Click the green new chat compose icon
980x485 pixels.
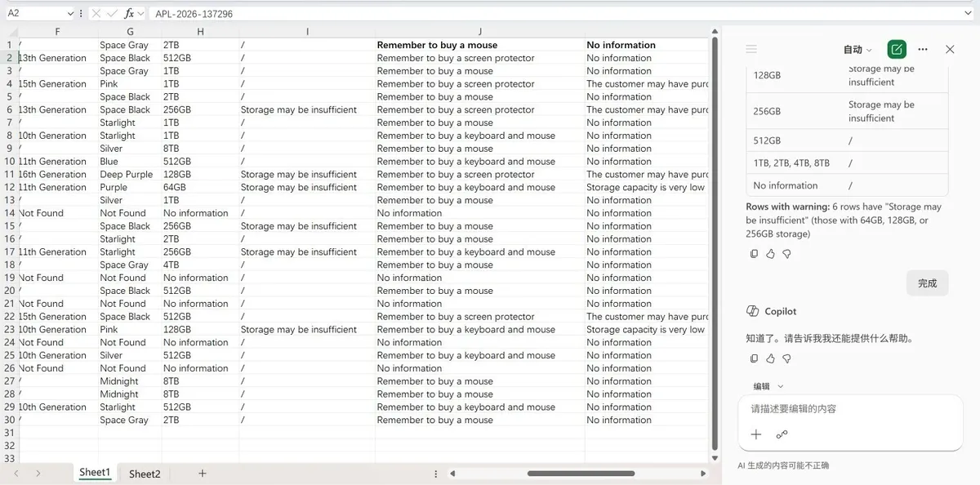pyautogui.click(x=897, y=49)
